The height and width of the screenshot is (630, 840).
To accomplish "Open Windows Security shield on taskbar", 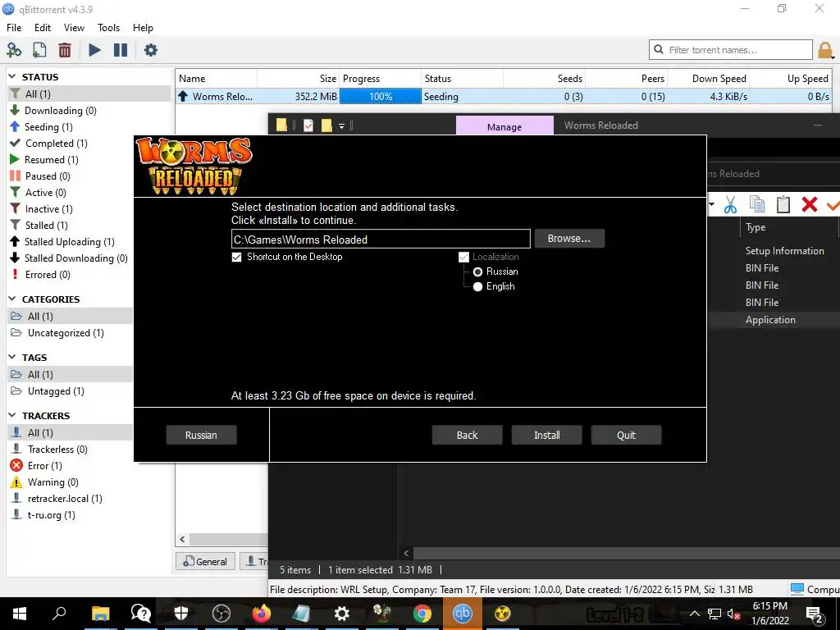I will (181, 614).
